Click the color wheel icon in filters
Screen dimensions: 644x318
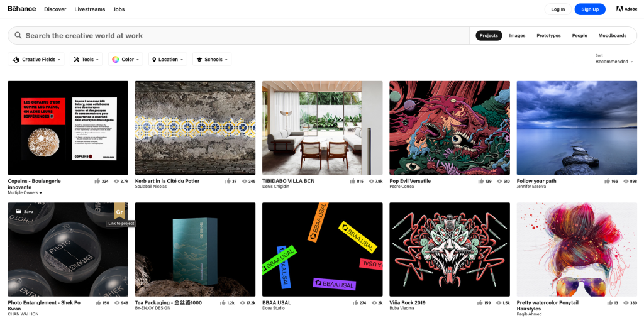click(x=116, y=60)
